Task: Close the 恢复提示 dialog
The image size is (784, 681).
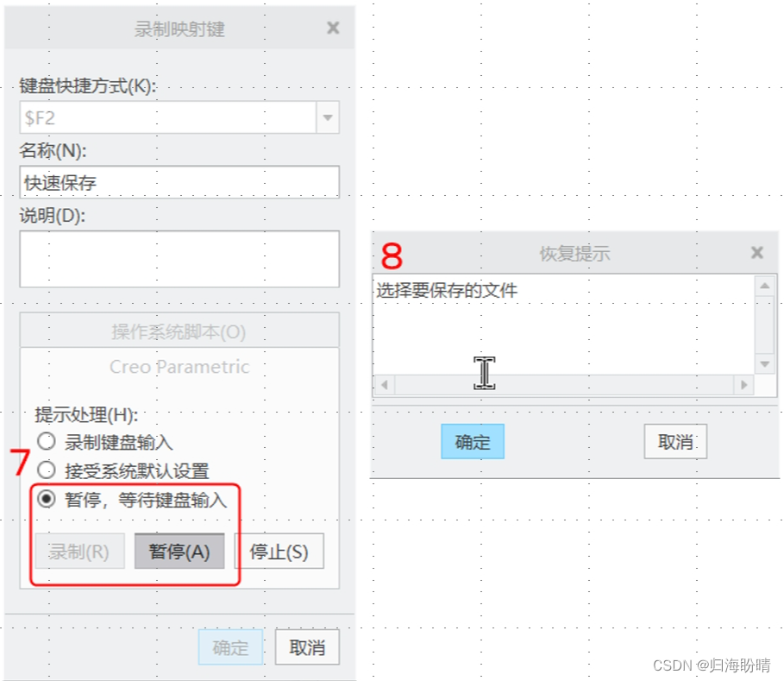Action: pos(756,253)
